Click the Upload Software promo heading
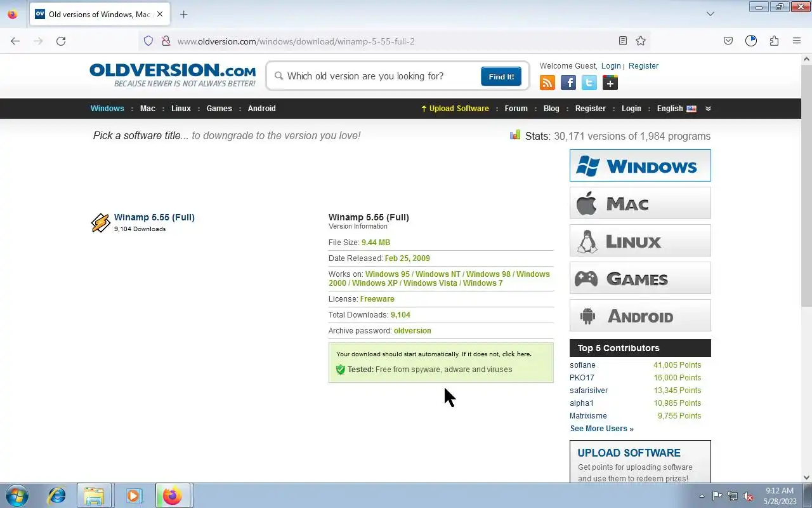 (629, 453)
